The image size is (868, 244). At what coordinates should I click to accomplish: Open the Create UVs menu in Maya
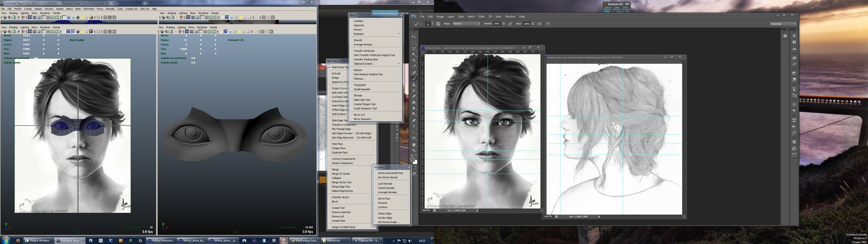pyautogui.click(x=131, y=9)
